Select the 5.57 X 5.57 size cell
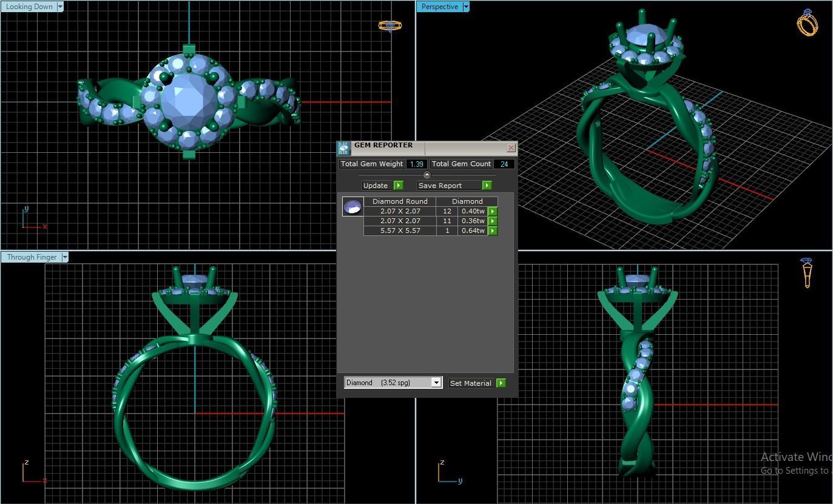 point(400,230)
